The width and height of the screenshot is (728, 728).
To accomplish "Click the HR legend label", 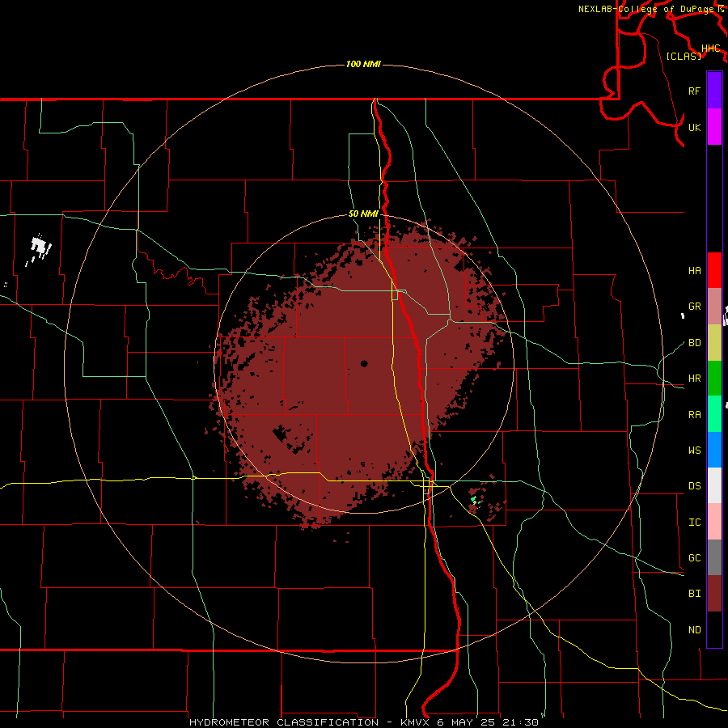I will pyautogui.click(x=695, y=379).
